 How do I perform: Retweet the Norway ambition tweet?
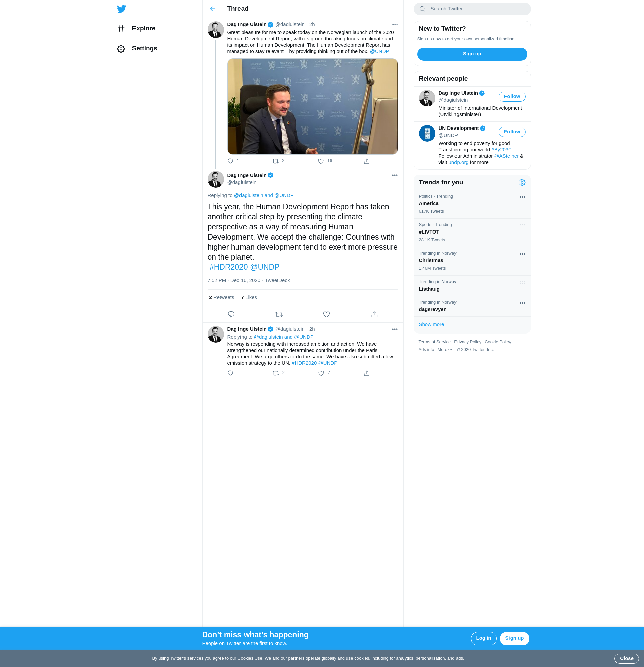(x=276, y=373)
